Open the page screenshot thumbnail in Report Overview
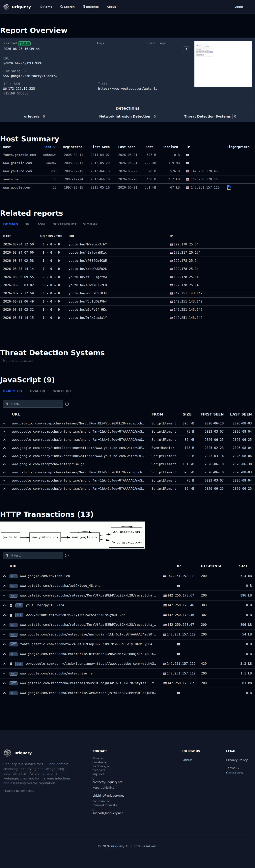255x868 pixels. coord(223,64)
